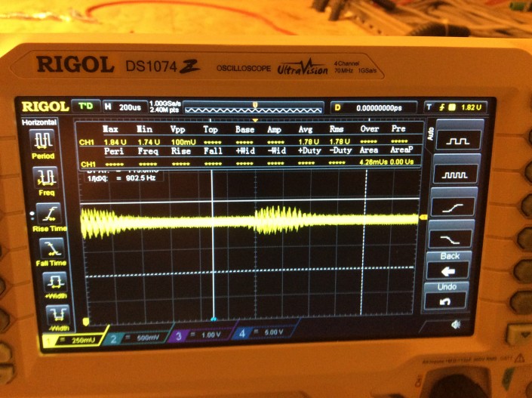Click the memory waveform overview bar

(x=253, y=110)
